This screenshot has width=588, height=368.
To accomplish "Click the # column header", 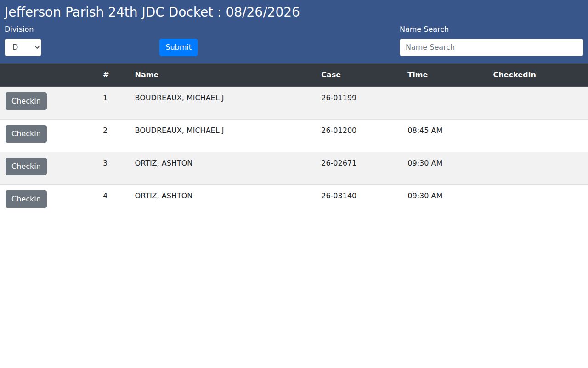I will (106, 75).
